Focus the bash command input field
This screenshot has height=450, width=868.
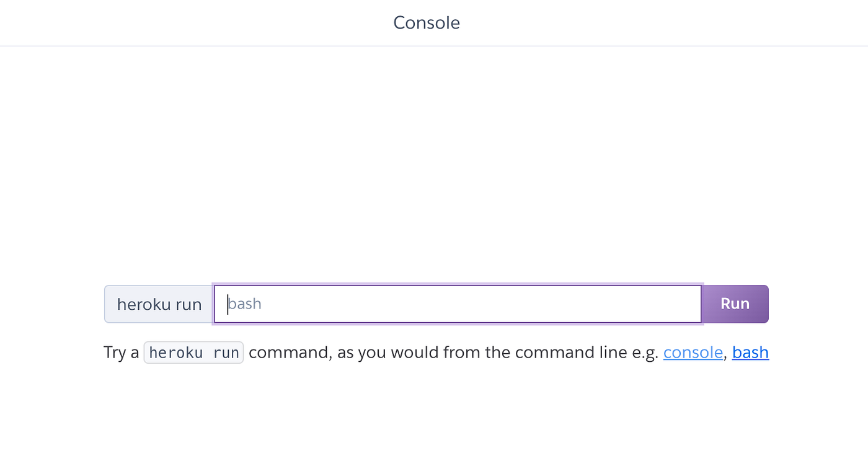point(458,304)
